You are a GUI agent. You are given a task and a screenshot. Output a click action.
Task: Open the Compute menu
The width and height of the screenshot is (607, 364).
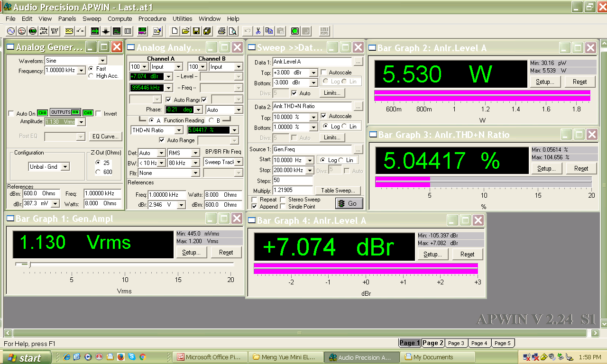(120, 18)
